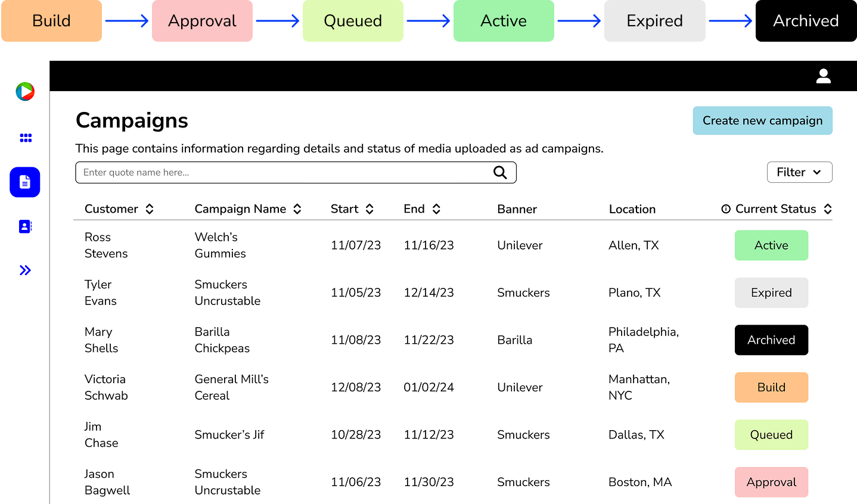Sort by Campaign Name column arrows
Image resolution: width=857 pixels, height=504 pixels.
click(297, 209)
